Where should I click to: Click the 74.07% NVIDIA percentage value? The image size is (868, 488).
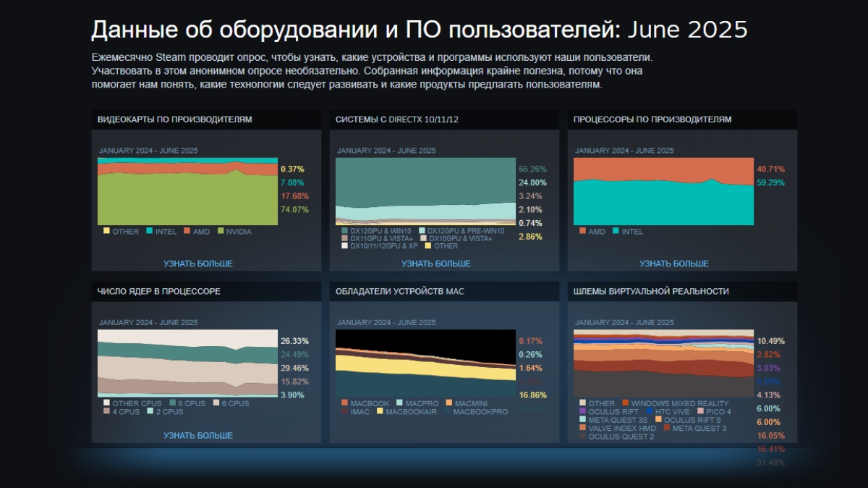(294, 210)
